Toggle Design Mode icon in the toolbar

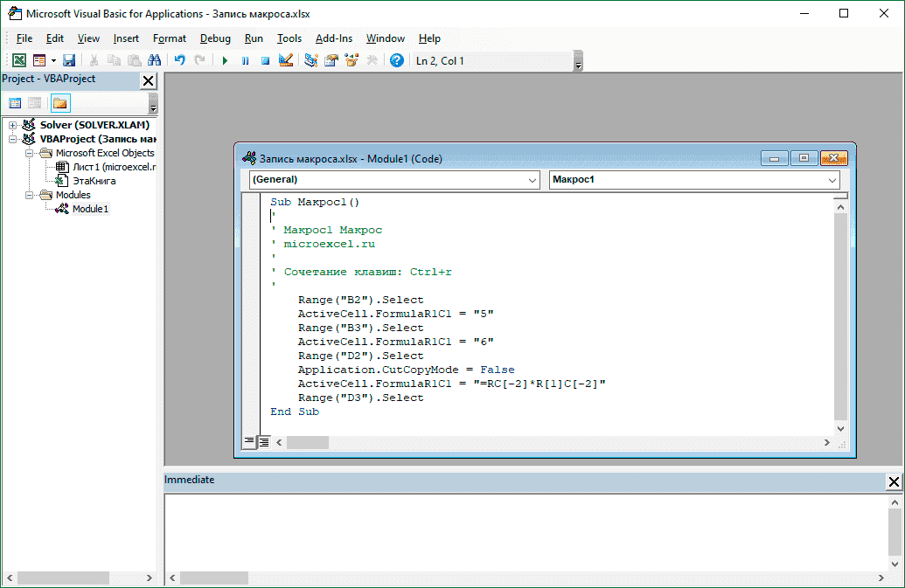point(285,61)
